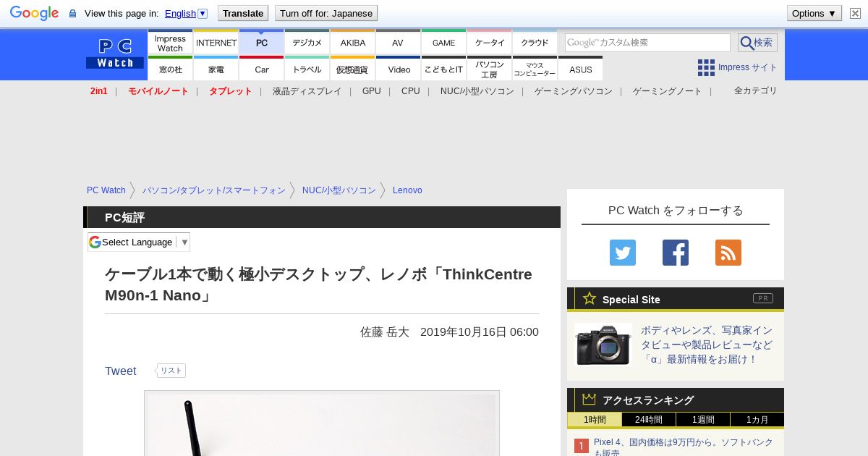Image resolution: width=868 pixels, height=456 pixels.
Task: Click the ゲーミングパソコン category link
Action: click(x=574, y=91)
